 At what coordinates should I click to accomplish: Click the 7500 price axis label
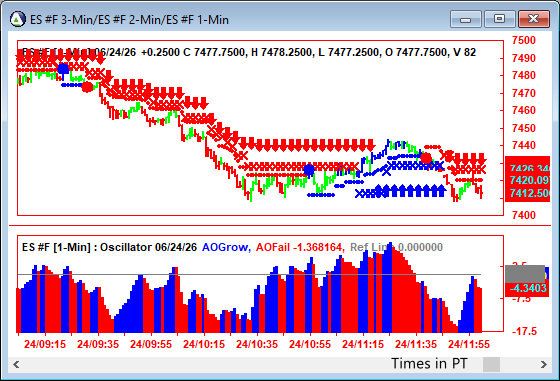point(524,40)
